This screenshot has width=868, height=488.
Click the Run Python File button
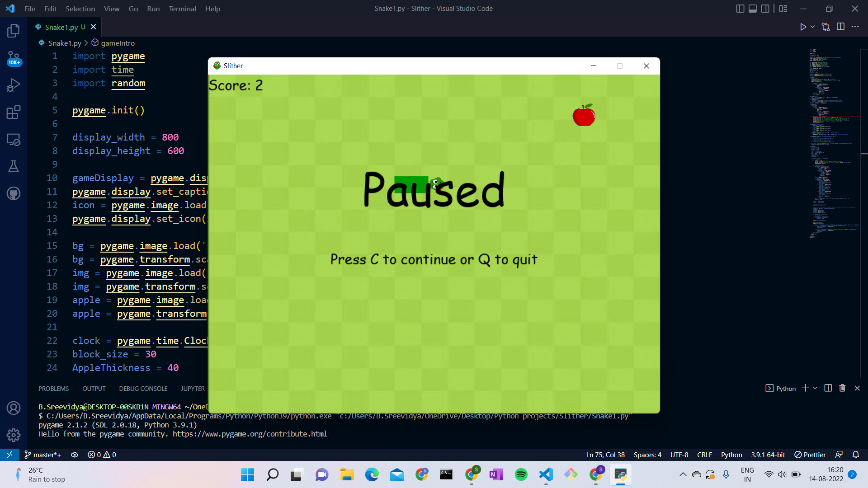(x=803, y=27)
